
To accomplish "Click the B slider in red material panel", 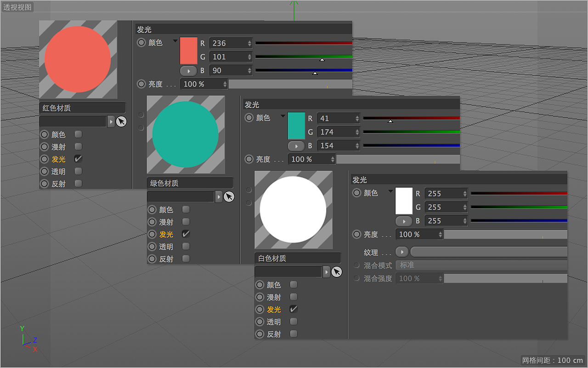I will [304, 71].
